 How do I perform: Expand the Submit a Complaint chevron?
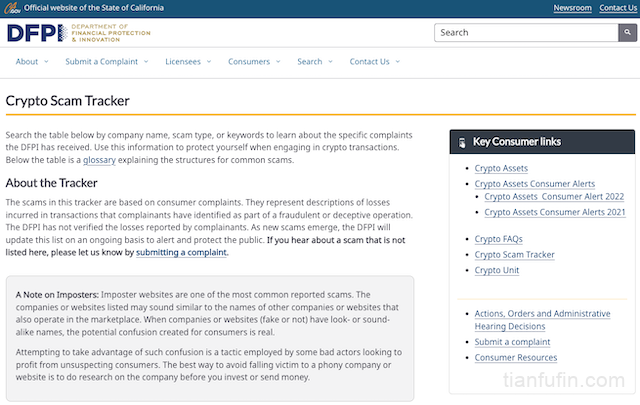[x=146, y=62]
